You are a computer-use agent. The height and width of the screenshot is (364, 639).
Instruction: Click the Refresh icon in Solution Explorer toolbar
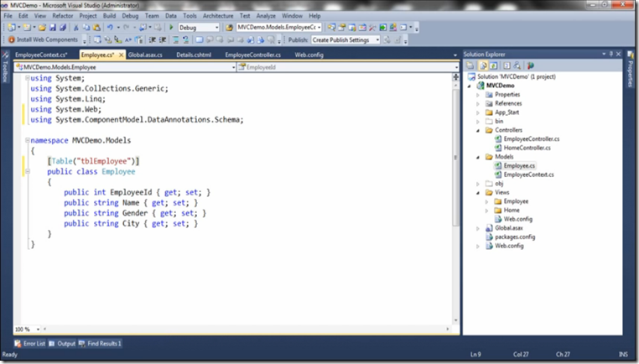[494, 65]
